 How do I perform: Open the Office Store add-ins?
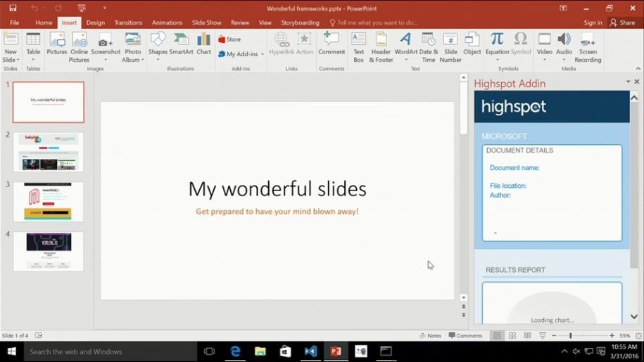(229, 39)
